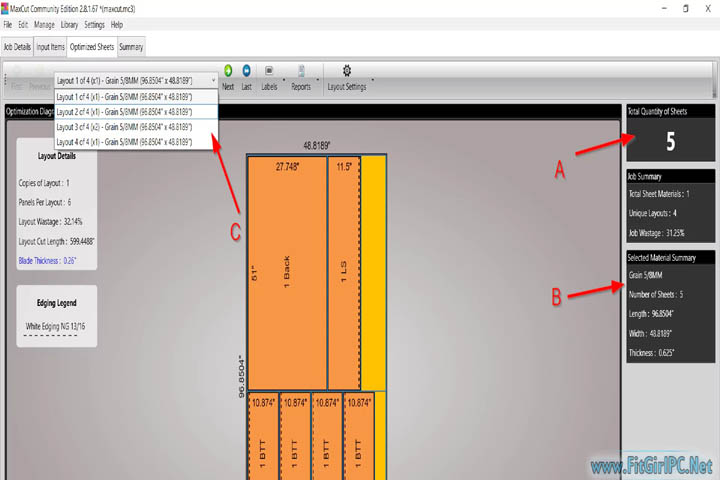
Task: Click the 'Length : 96.8504' summary text
Action: point(651,314)
